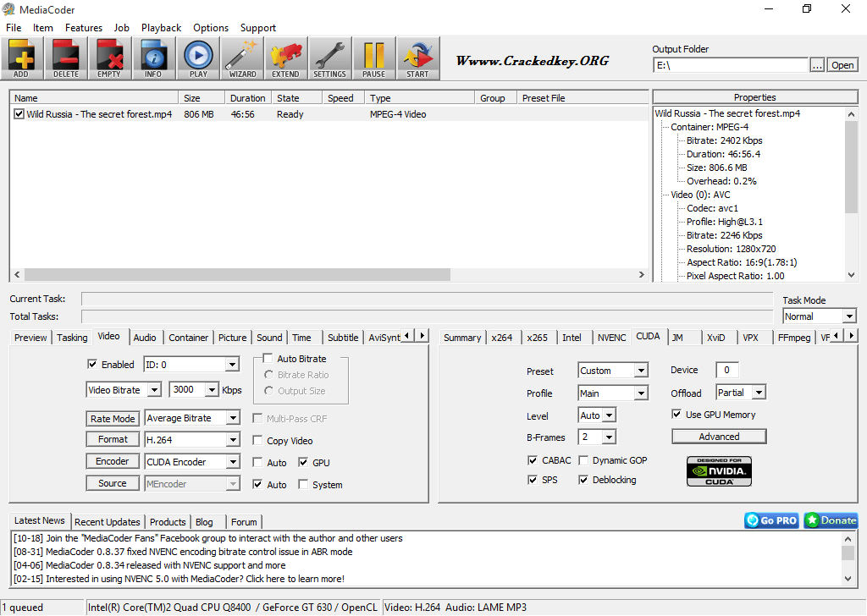This screenshot has width=867, height=616.
Task: Click the Open output folder button
Action: pyautogui.click(x=842, y=65)
